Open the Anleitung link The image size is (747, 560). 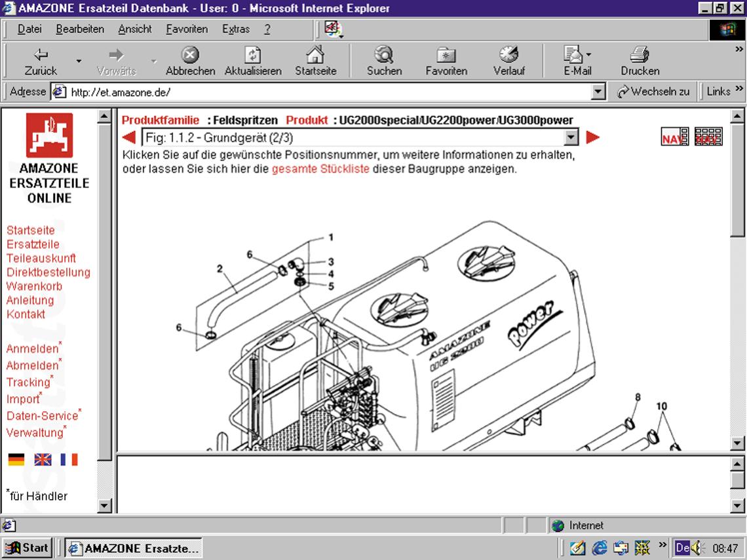[30, 301]
